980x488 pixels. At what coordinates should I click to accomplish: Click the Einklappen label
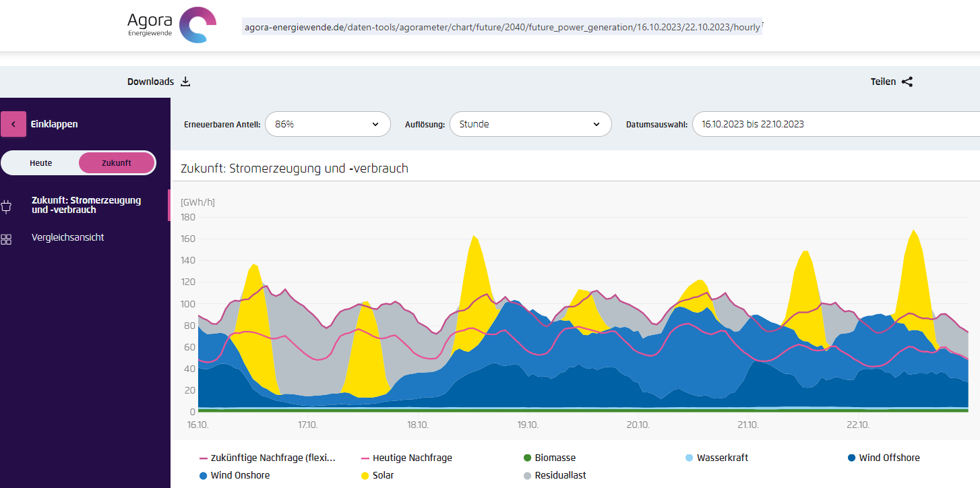(54, 124)
